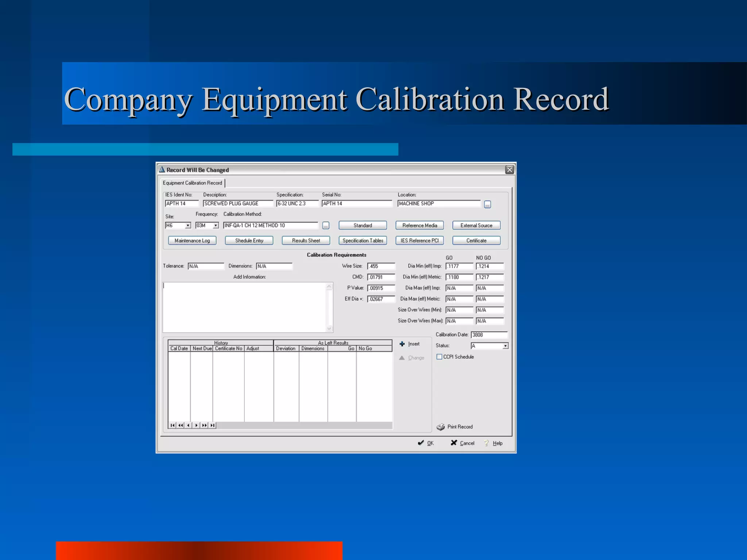The width and height of the screenshot is (747, 560).
Task: Open Specification Tables
Action: pyautogui.click(x=363, y=241)
